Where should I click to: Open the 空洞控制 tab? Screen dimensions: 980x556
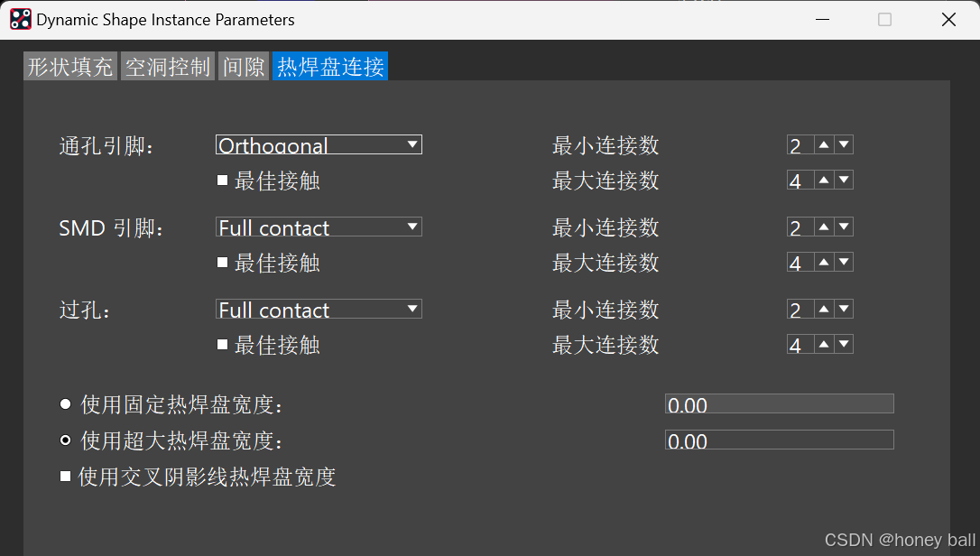(168, 66)
